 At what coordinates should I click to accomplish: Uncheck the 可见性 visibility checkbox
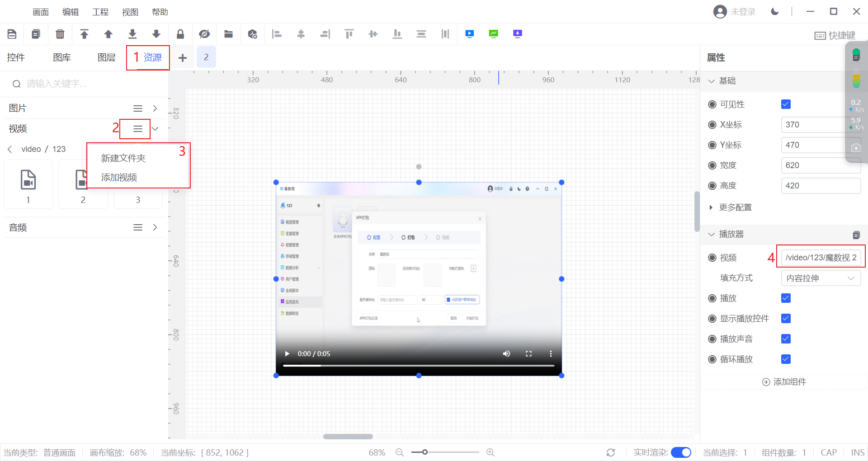[786, 104]
